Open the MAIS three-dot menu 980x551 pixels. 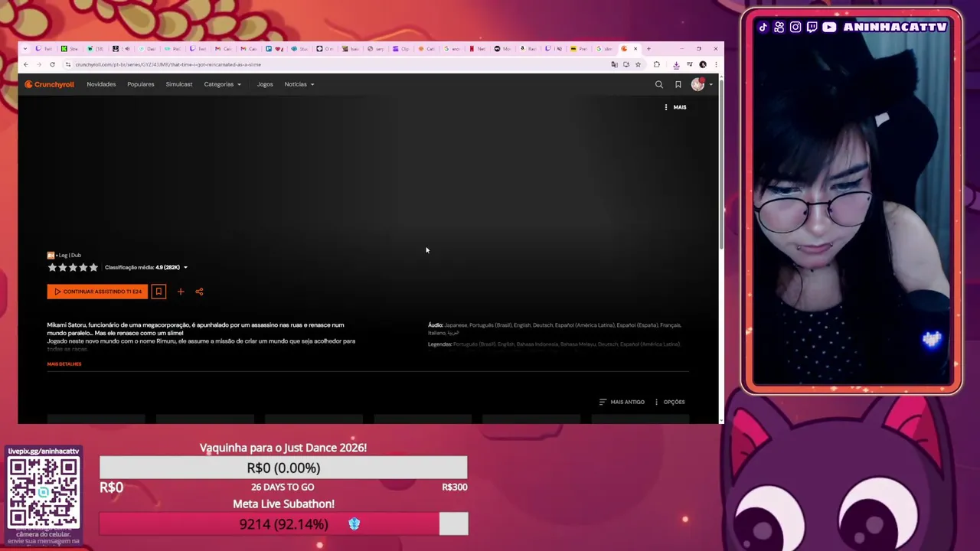click(x=675, y=107)
